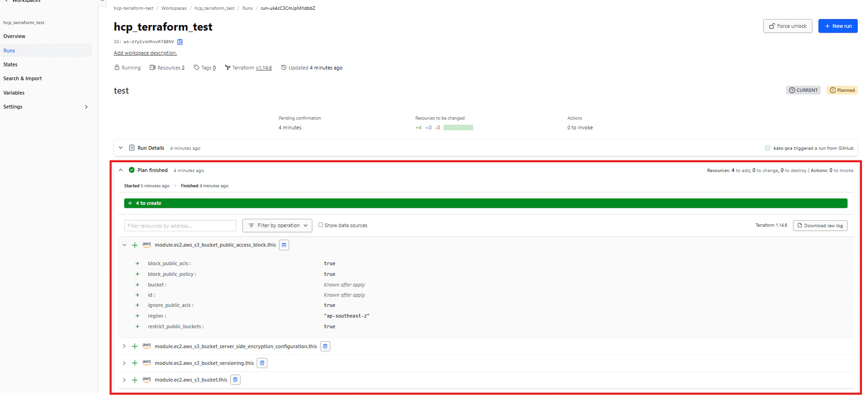Image resolution: width=868 pixels, height=395 pixels.
Task: Open States in the sidebar
Action: (x=10, y=64)
